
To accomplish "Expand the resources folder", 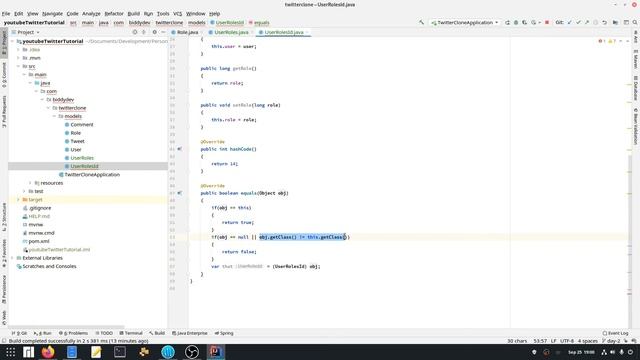I will click(30, 183).
